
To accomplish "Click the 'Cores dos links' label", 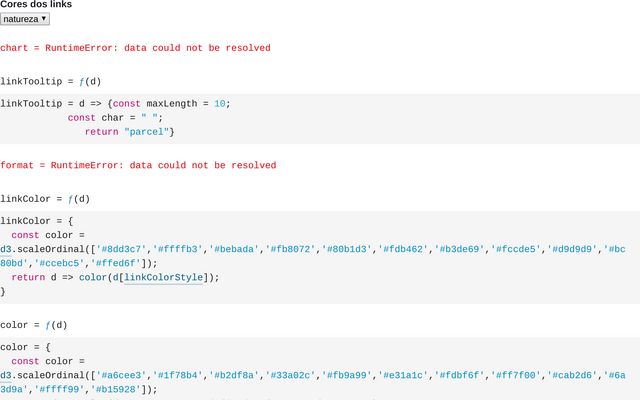I will pyautogui.click(x=36, y=5).
